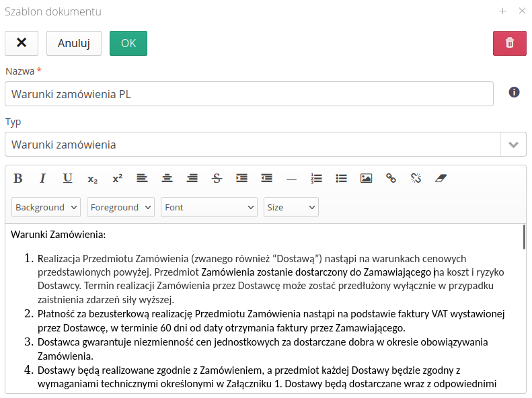Center-align the paragraph text
The height and width of the screenshot is (398, 532).
coord(167,178)
